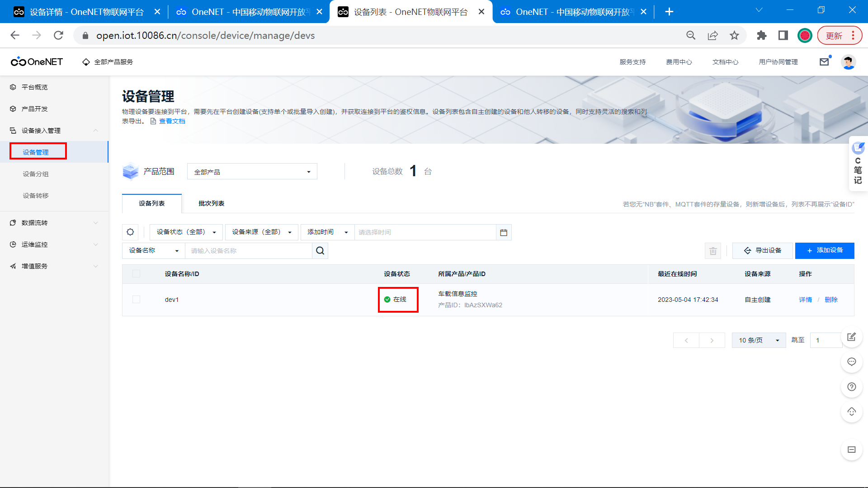The image size is (868, 488).
Task: Click the device name search input field
Action: [x=248, y=251]
